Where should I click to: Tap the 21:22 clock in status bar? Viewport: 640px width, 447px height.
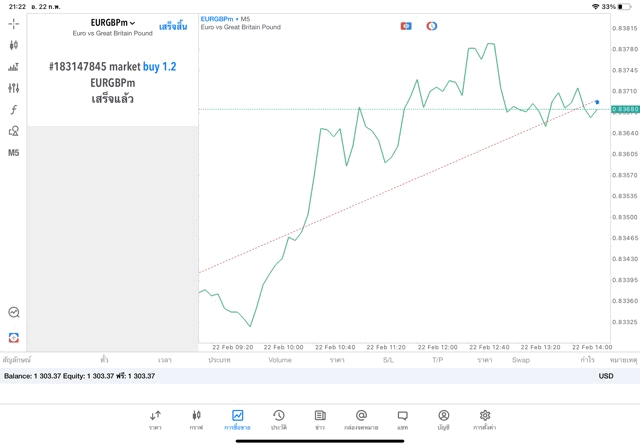pyautogui.click(x=17, y=7)
